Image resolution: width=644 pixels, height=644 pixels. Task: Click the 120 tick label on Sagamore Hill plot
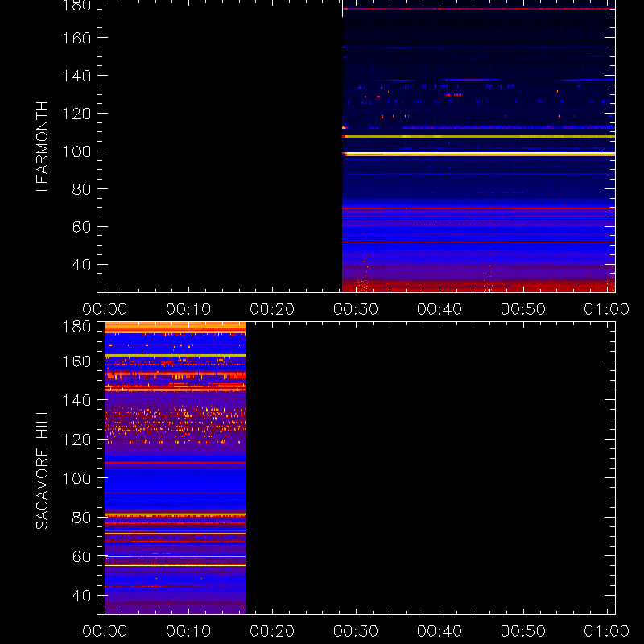[76, 440]
